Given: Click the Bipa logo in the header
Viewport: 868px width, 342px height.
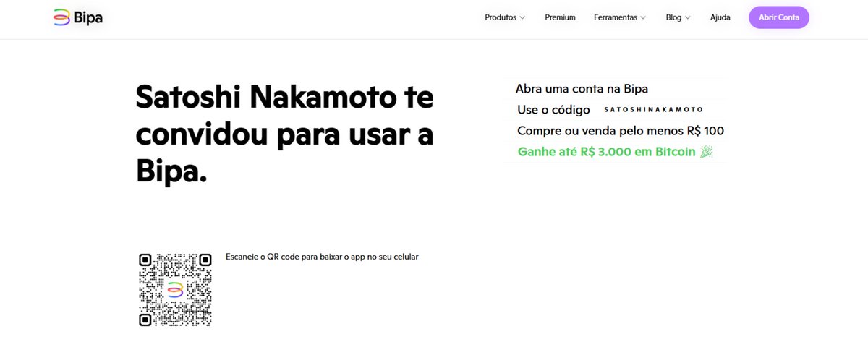Looking at the screenshot, I should point(78,17).
